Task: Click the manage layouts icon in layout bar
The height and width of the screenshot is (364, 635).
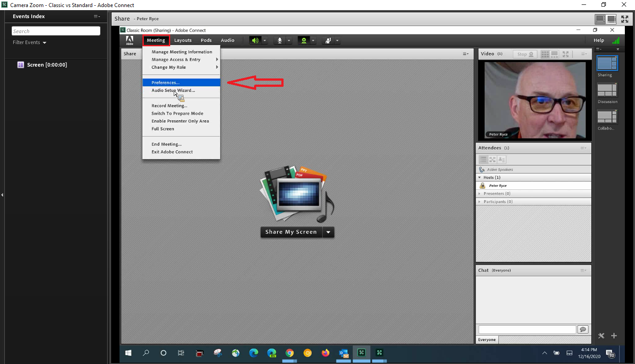Action: [x=601, y=336]
